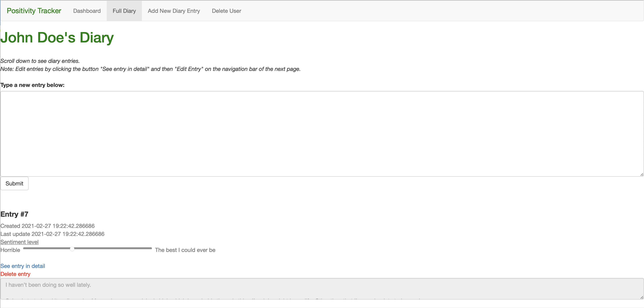This screenshot has width=644, height=308.
Task: Click the red Delete entry link
Action: (15, 274)
